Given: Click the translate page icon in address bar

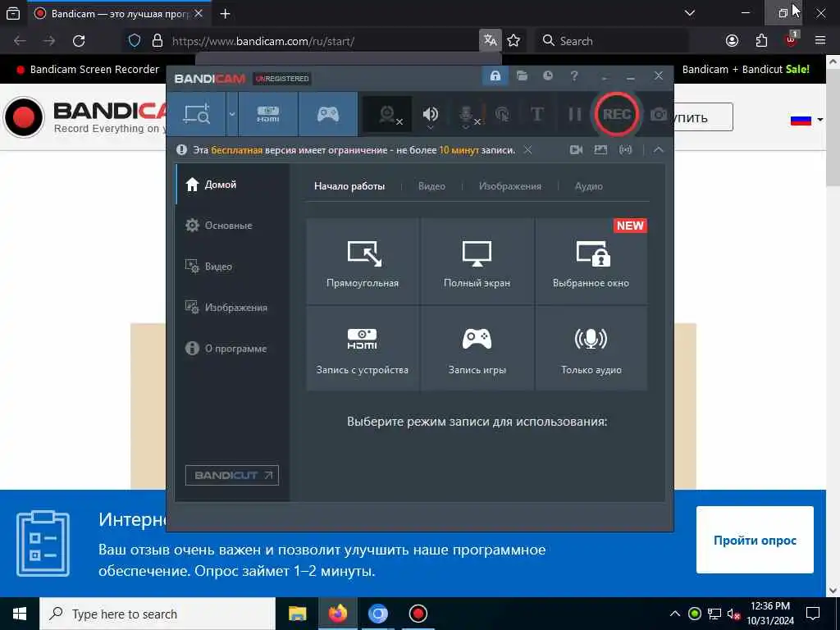Looking at the screenshot, I should pos(491,40).
